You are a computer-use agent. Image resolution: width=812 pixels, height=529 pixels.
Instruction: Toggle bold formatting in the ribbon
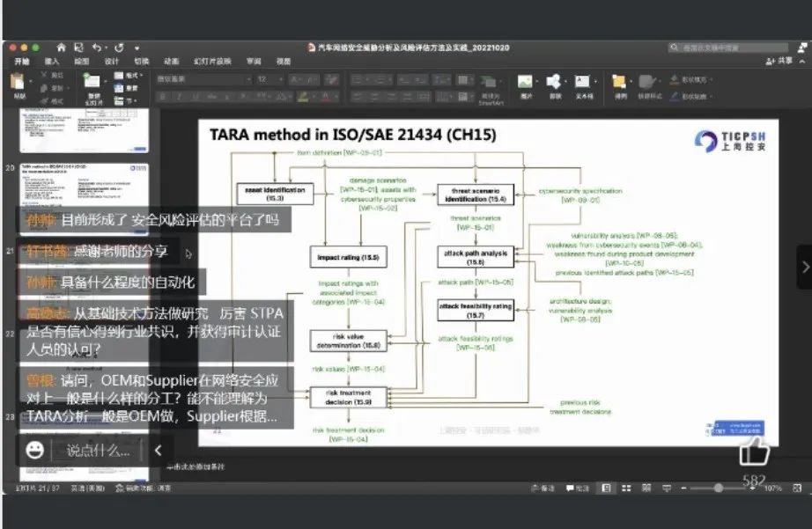pos(161,96)
